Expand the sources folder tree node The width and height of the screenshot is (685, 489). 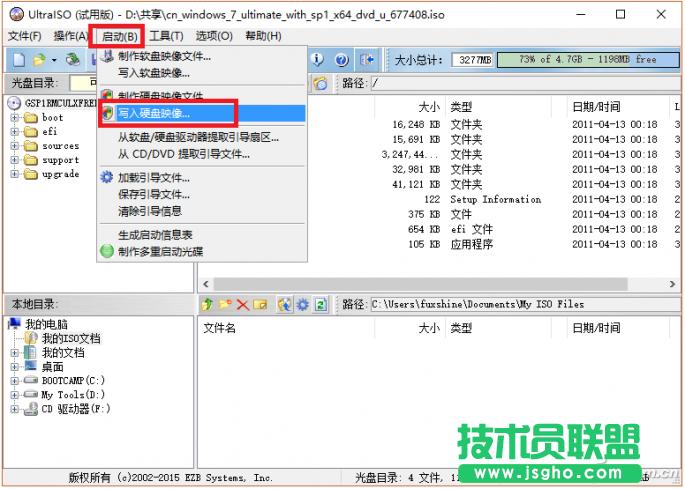coord(16,146)
